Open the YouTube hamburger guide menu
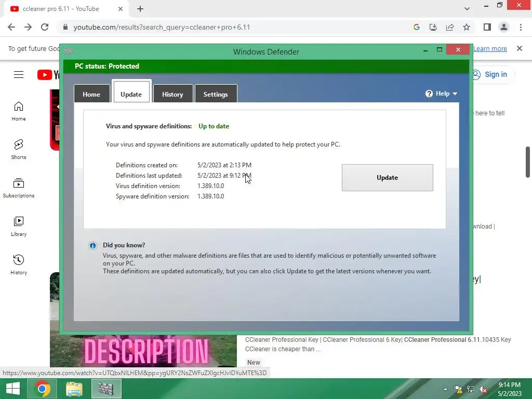 [19, 75]
